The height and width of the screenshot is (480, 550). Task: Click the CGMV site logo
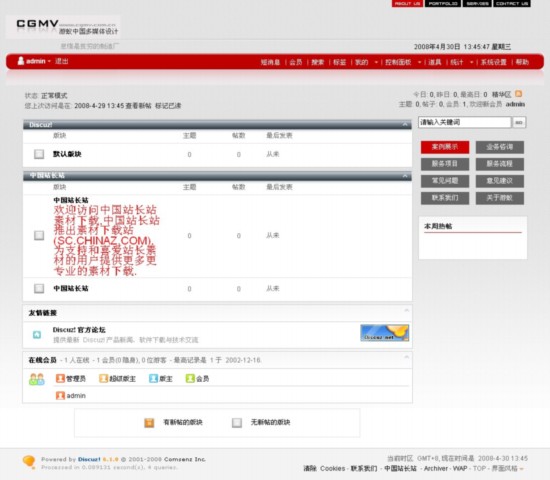(63, 27)
